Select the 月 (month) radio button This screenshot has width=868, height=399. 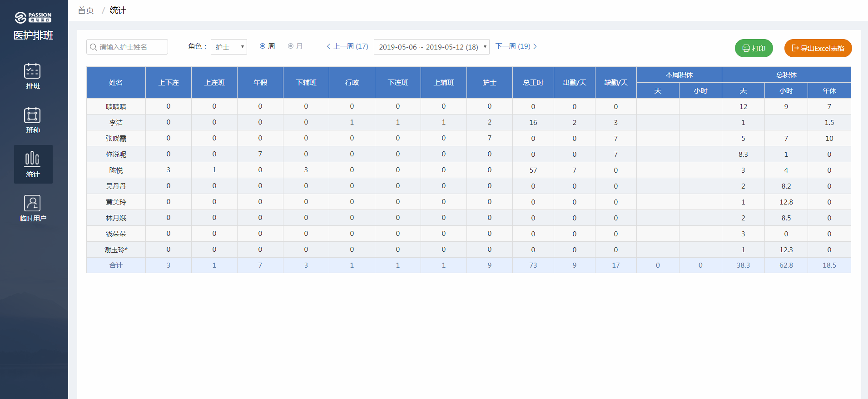[x=291, y=46]
